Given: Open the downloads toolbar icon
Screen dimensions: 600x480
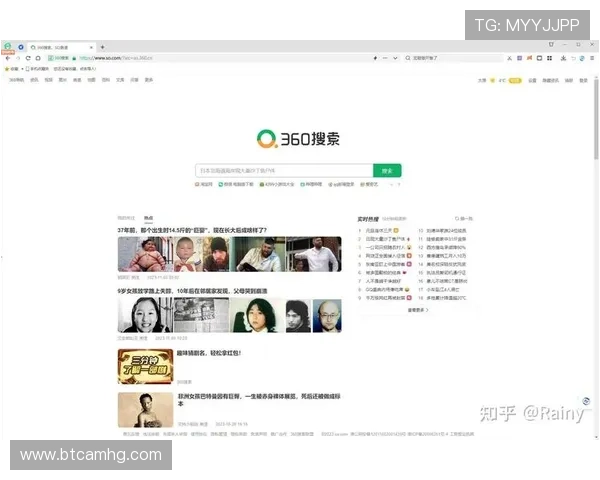Looking at the screenshot, I should (x=563, y=58).
